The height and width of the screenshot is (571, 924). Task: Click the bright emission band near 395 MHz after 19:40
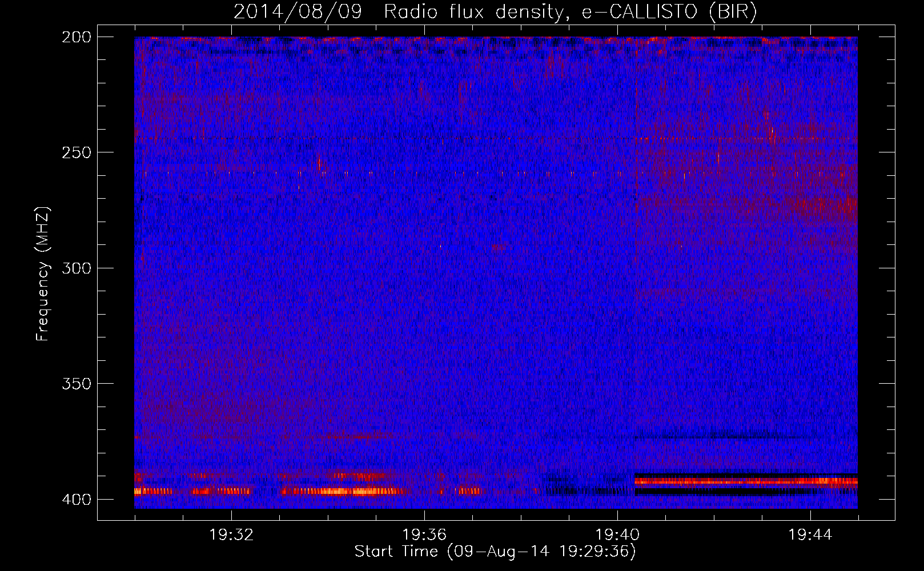[x=746, y=481]
